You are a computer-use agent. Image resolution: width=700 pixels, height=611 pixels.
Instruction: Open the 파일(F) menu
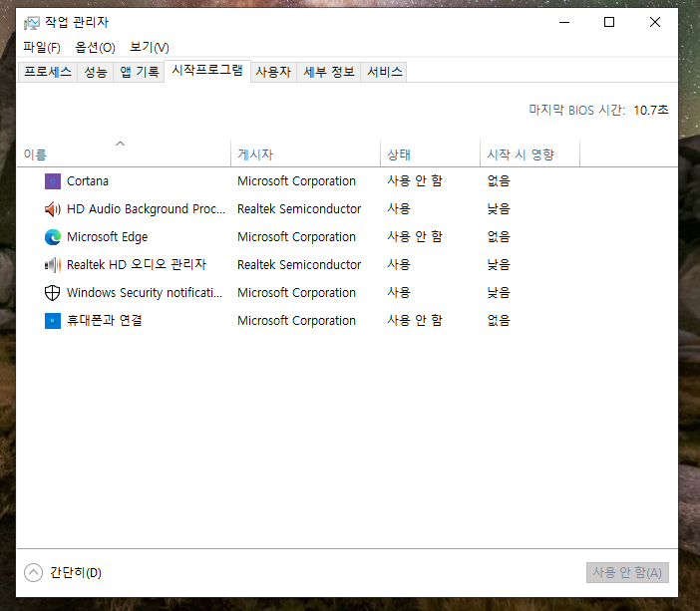point(42,47)
